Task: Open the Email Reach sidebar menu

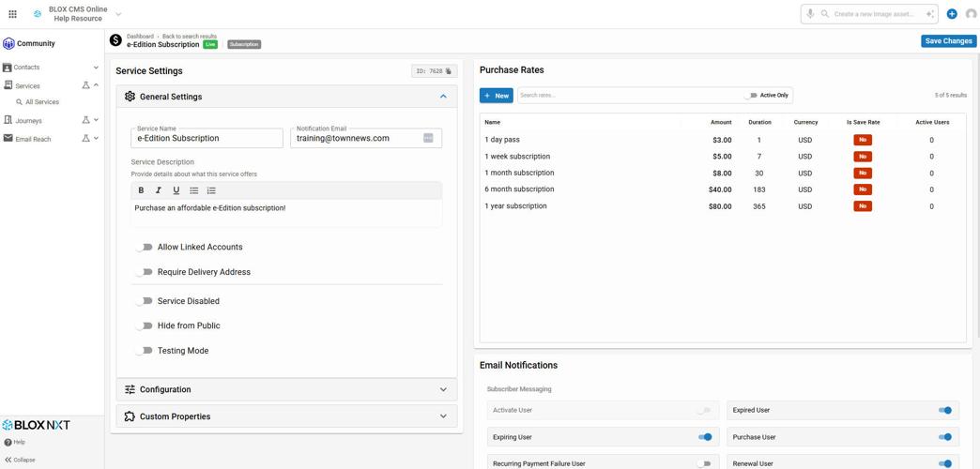Action: pos(34,139)
